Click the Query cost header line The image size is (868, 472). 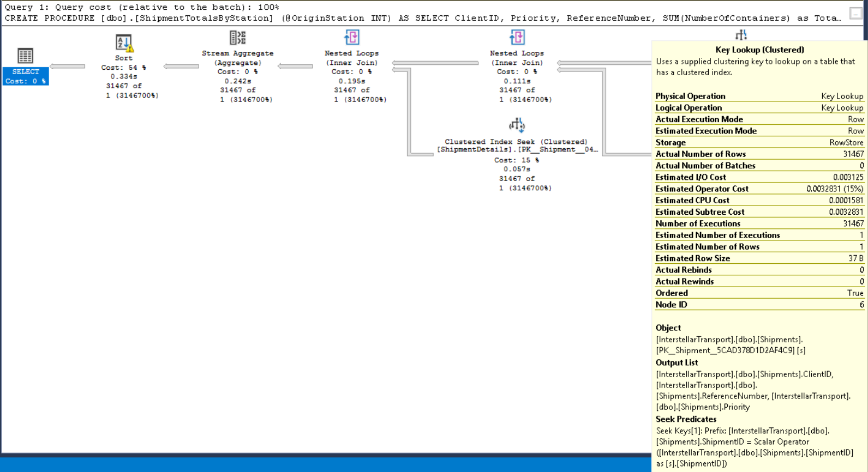point(142,7)
